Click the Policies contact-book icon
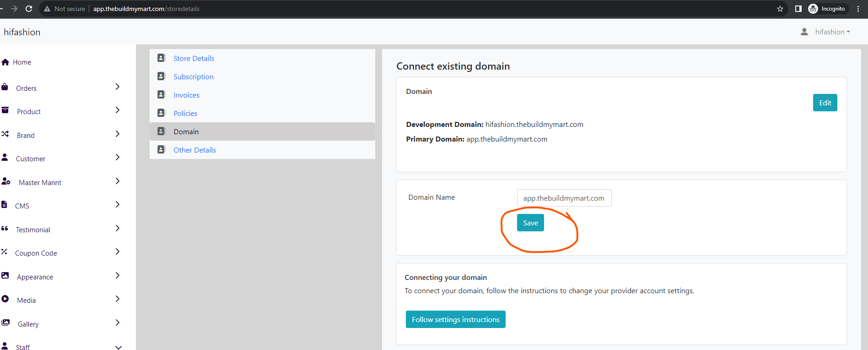This screenshot has height=350, width=868. (161, 113)
